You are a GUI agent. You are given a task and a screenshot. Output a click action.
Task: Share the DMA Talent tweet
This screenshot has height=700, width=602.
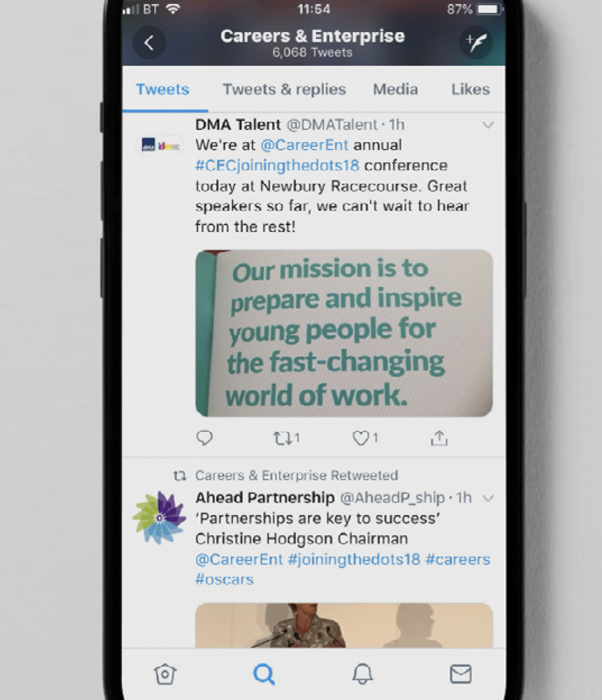(x=439, y=438)
